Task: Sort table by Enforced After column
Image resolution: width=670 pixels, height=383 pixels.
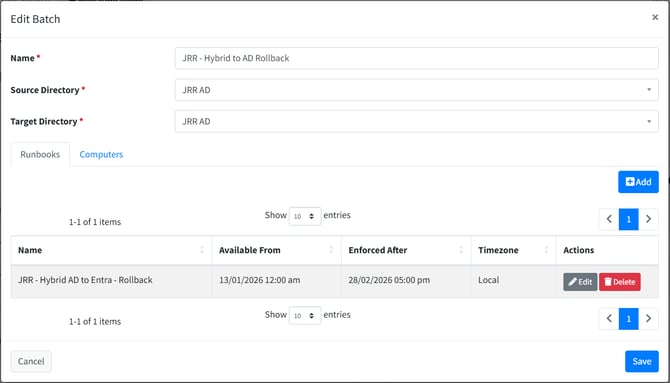Action: (406, 250)
